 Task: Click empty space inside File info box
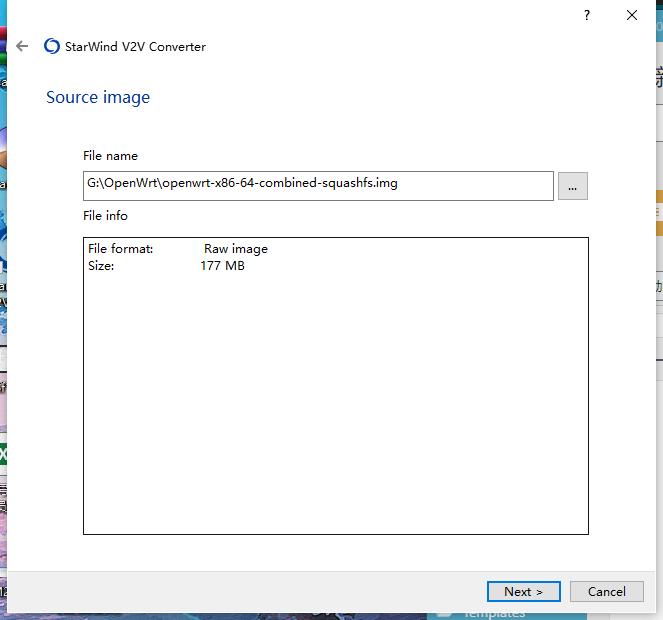(x=335, y=400)
